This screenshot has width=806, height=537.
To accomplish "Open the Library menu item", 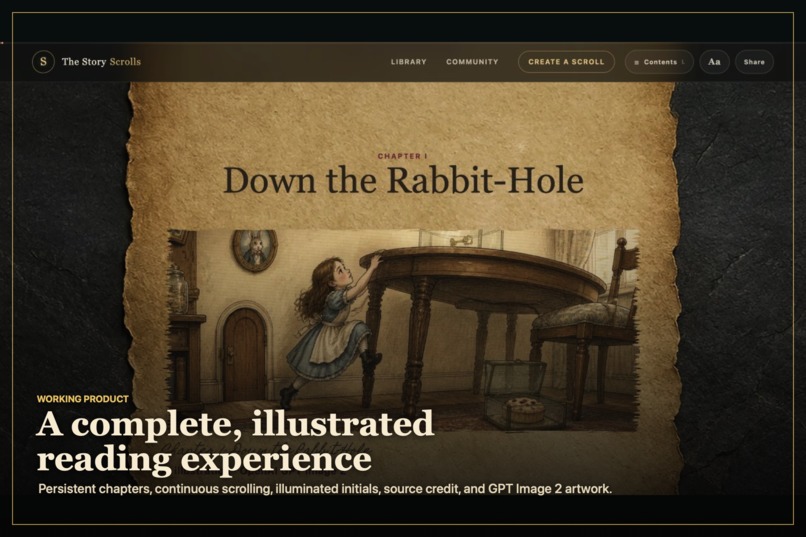I will point(409,62).
